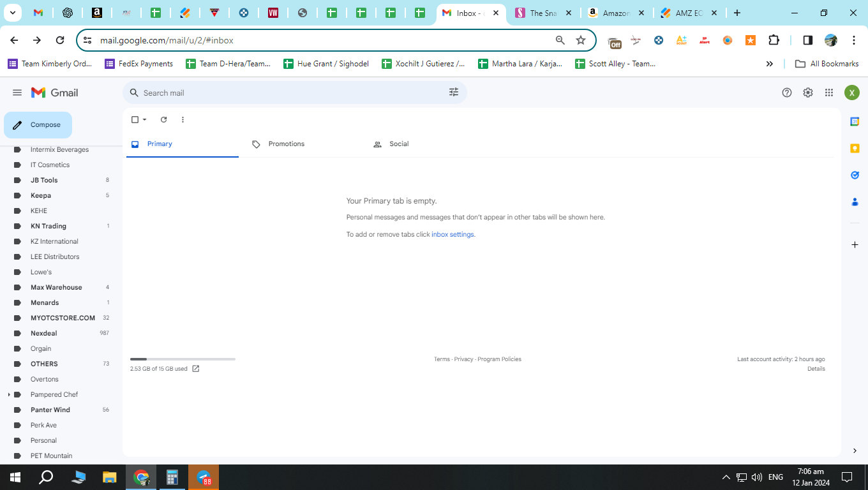Open the browser Extensions puzzle icon
Viewport: 868px width, 490px height.
point(774,40)
